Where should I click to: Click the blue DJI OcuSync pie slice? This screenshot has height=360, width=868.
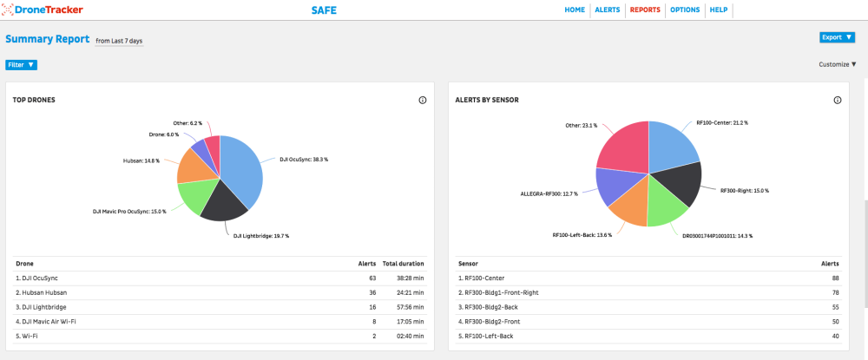241,169
